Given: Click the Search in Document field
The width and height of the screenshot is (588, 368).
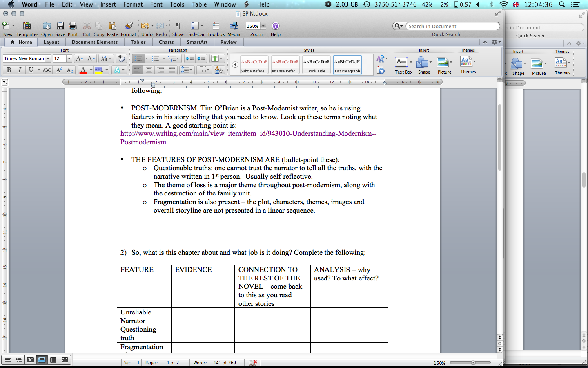Looking at the screenshot, I should (453, 26).
